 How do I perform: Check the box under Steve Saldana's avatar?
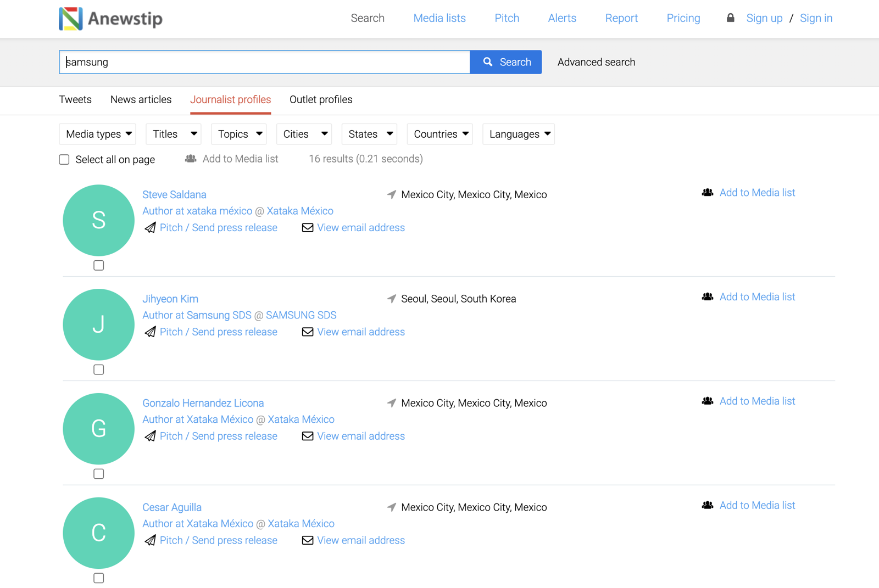point(98,265)
